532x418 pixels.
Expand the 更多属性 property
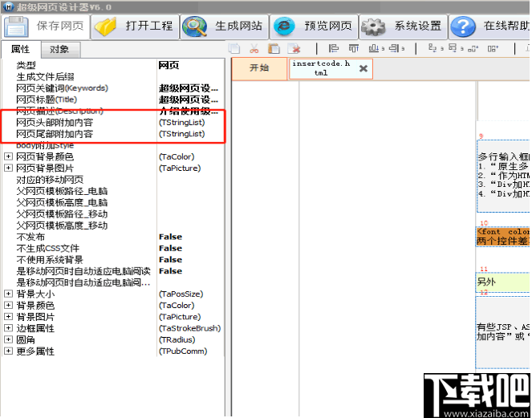[8, 351]
